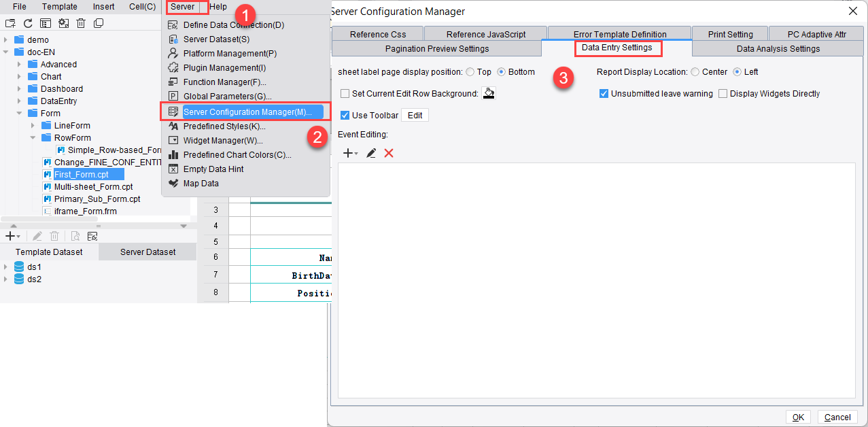Expand the Advanced folder
This screenshot has height=427, width=868.
coord(20,65)
